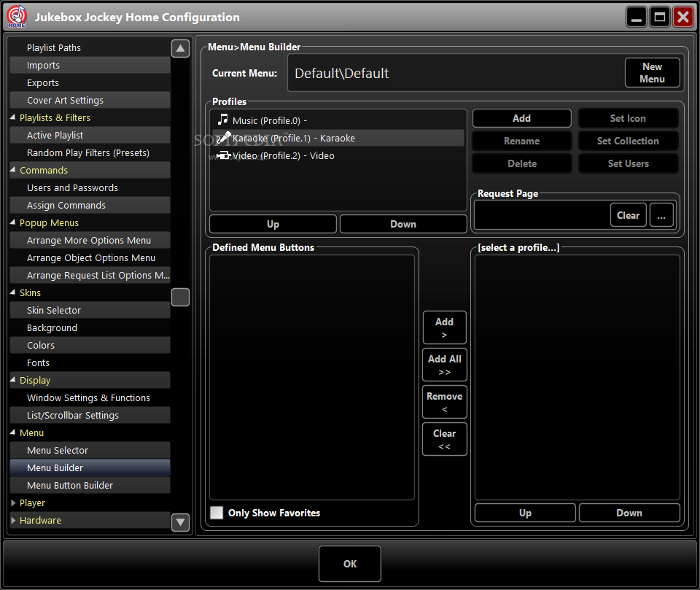Screen dimensions: 700x590
Task: Toggle the Only Show Favorites checkbox
Action: pos(217,512)
